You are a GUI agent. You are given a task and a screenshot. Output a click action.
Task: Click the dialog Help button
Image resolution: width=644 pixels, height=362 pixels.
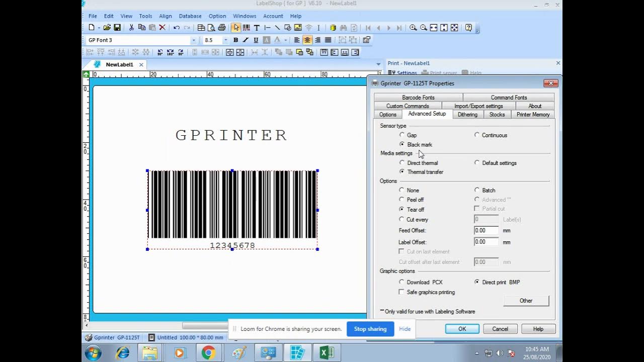pos(538,329)
